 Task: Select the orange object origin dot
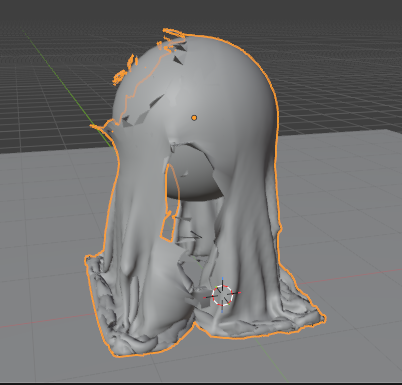194,118
